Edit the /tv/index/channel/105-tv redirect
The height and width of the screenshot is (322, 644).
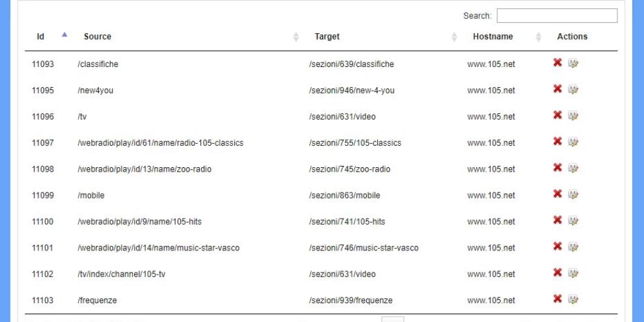click(573, 273)
